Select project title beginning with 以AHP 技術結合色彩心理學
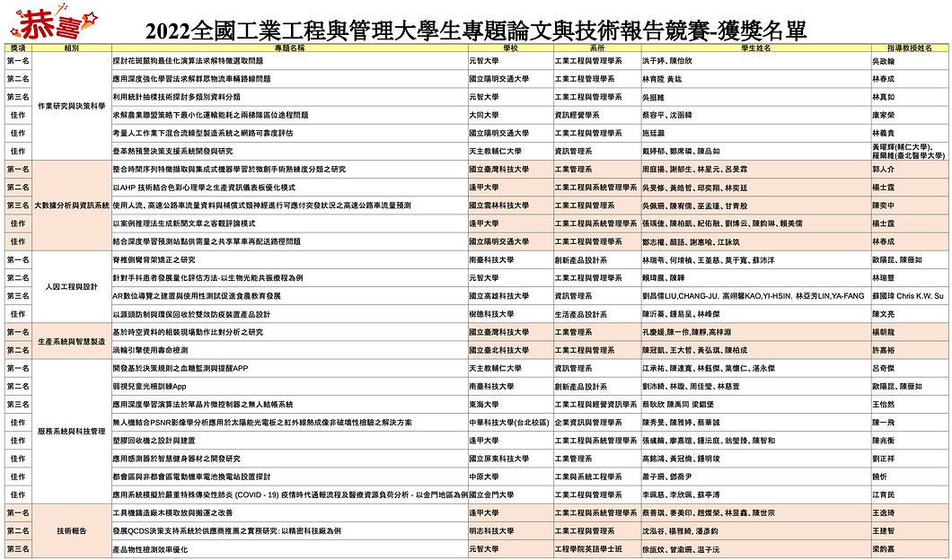Viewport: 952px width, 560px height. pyautogui.click(x=204, y=188)
